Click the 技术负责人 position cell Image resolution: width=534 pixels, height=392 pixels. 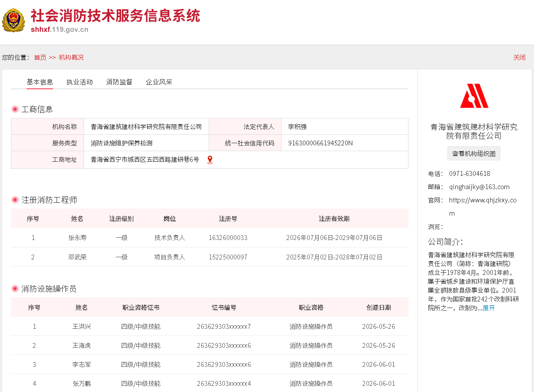click(170, 238)
